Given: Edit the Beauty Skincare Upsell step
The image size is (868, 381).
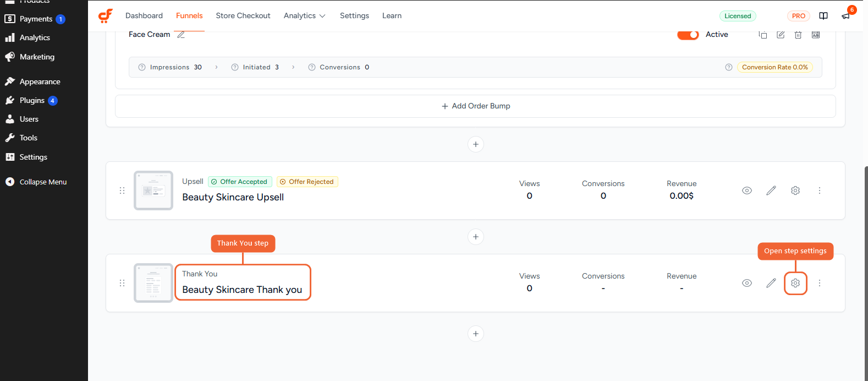Looking at the screenshot, I should tap(771, 190).
